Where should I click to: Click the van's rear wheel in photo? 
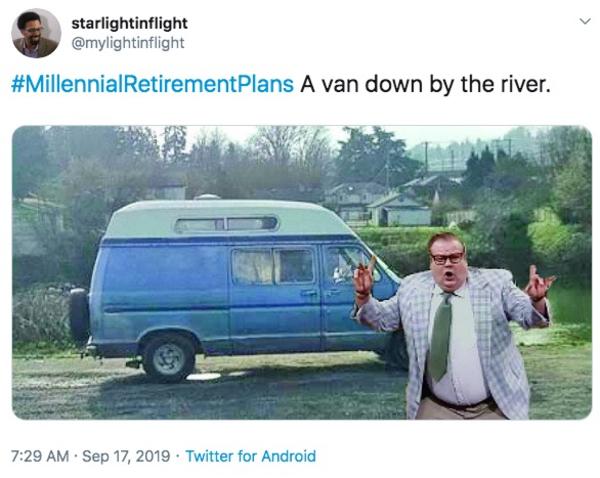(168, 358)
